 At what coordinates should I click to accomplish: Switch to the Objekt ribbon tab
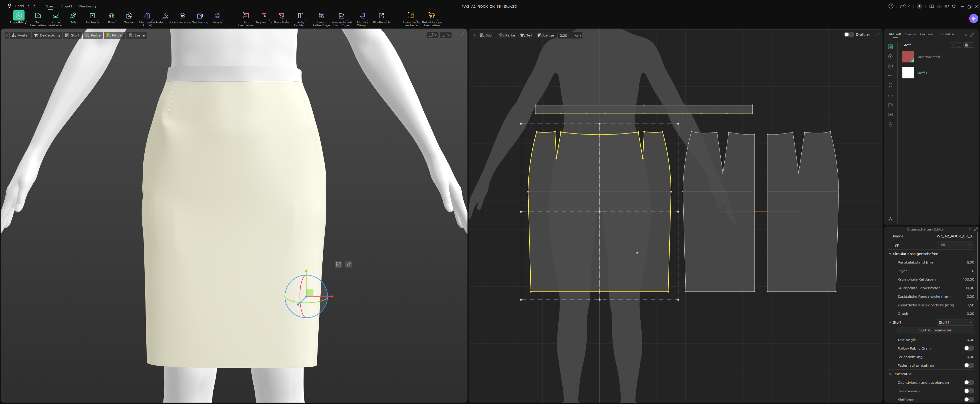[66, 6]
